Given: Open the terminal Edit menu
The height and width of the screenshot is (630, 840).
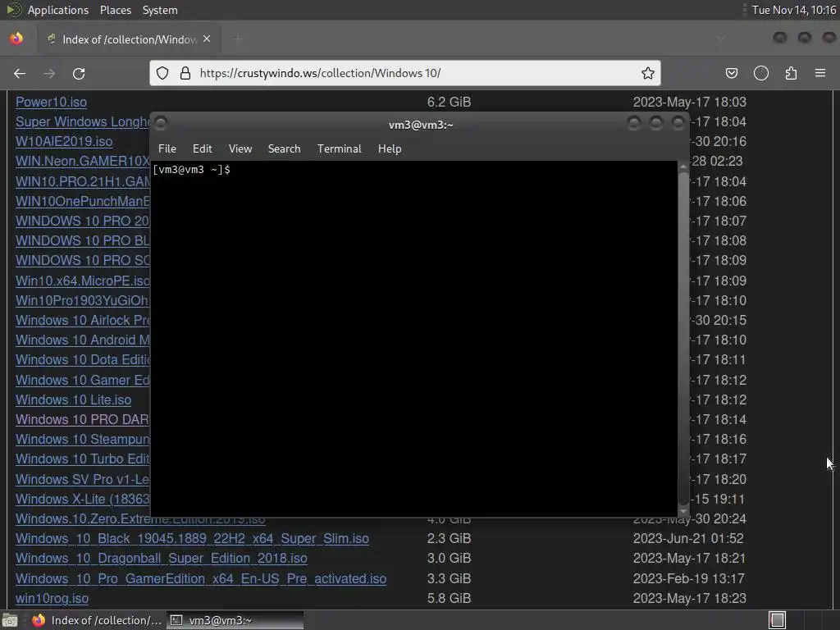Looking at the screenshot, I should click(203, 149).
